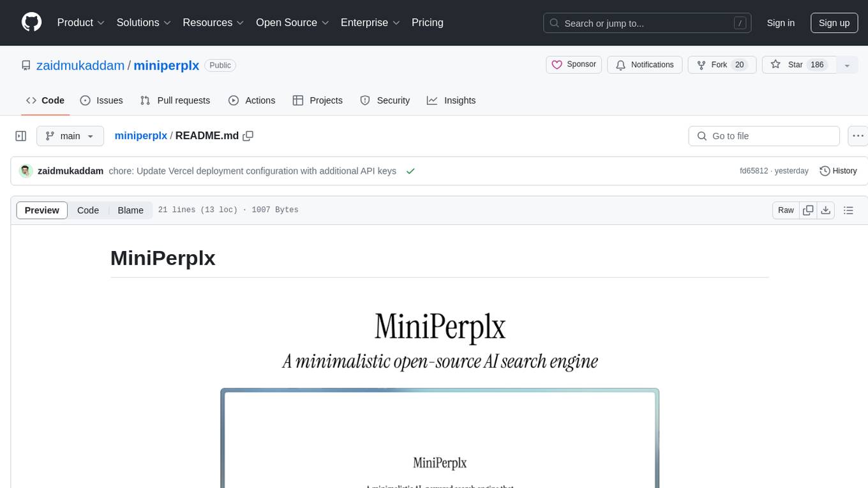Image resolution: width=868 pixels, height=488 pixels.
Task: Open zaidmukaddam owner profile link
Action: coord(80,65)
